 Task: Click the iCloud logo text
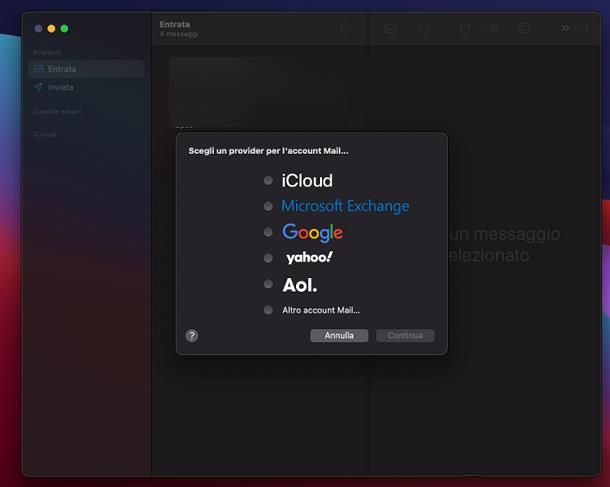click(307, 180)
